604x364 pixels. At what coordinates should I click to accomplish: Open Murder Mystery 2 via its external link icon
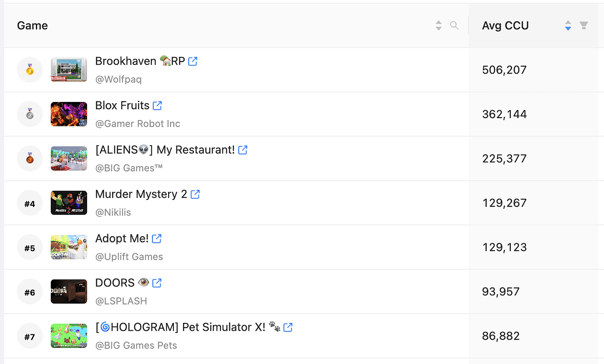tap(195, 194)
